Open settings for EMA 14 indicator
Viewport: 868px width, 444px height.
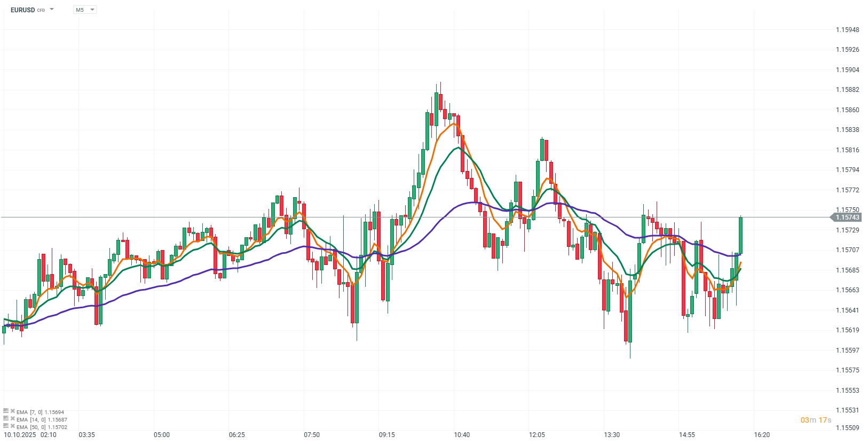6,419
